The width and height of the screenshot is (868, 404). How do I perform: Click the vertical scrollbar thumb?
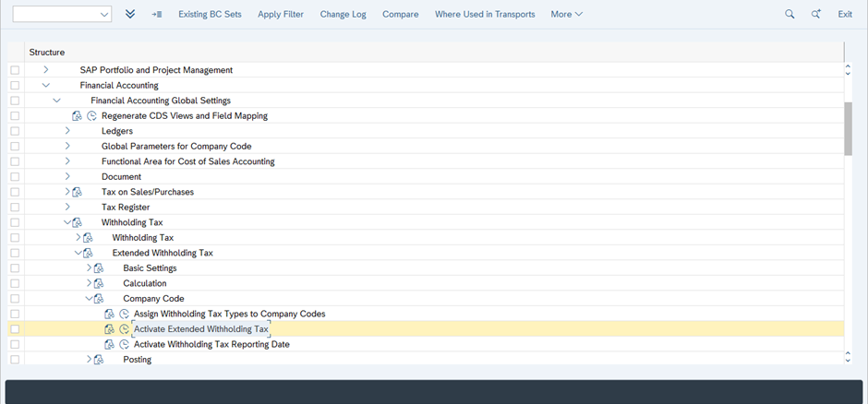point(848,129)
